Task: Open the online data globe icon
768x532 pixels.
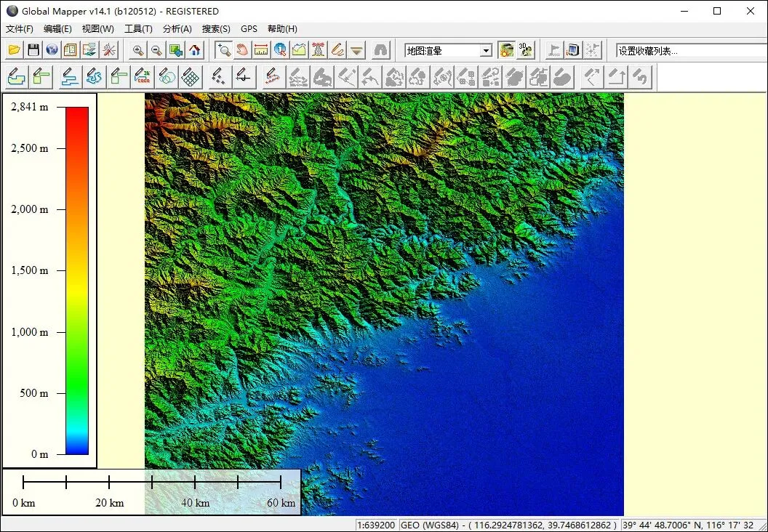Action: pos(52,50)
